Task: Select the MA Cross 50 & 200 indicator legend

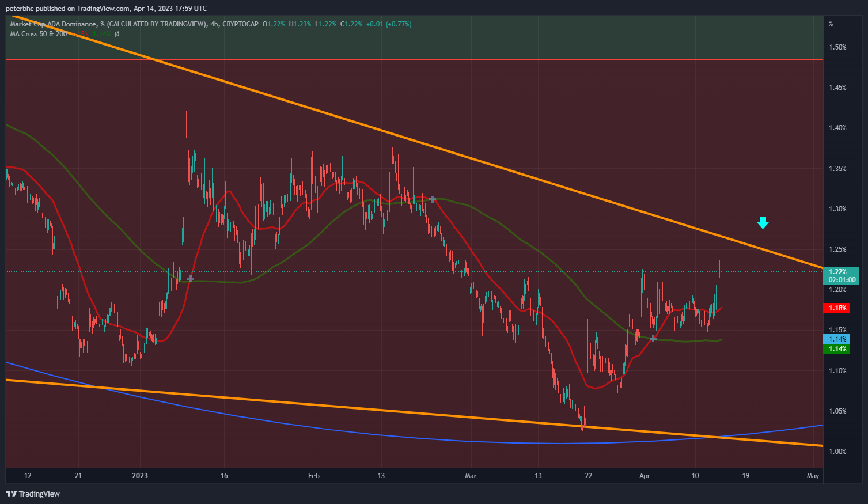Action: [38, 34]
